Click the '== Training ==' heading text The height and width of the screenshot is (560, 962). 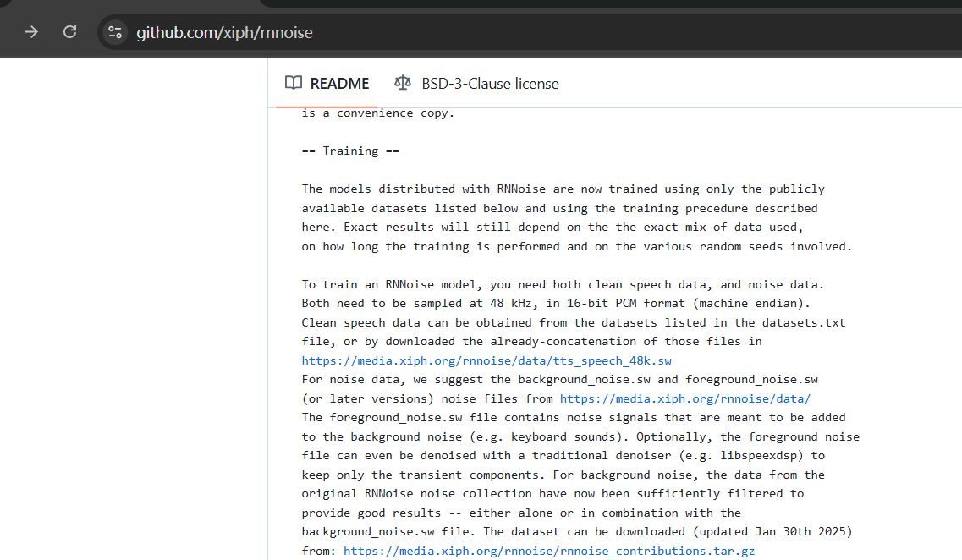point(350,151)
